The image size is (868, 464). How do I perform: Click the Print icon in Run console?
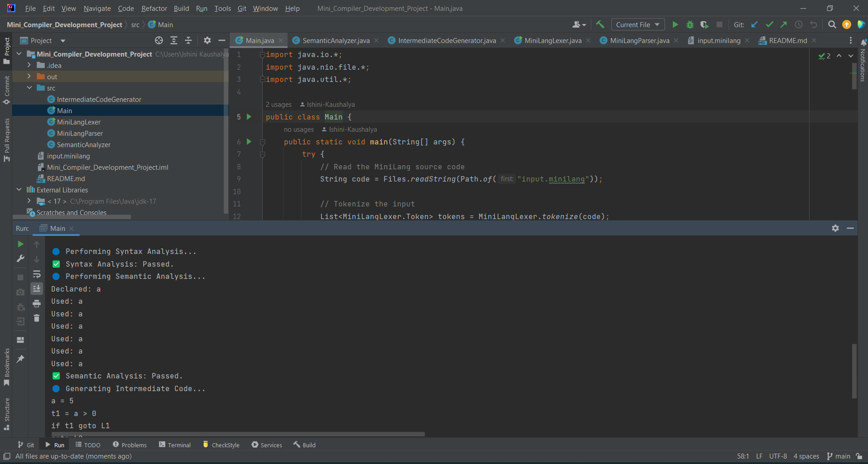(x=37, y=303)
